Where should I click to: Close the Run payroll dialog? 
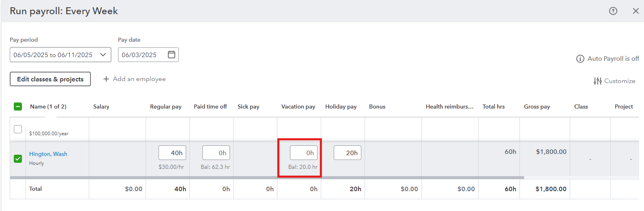pos(635,11)
